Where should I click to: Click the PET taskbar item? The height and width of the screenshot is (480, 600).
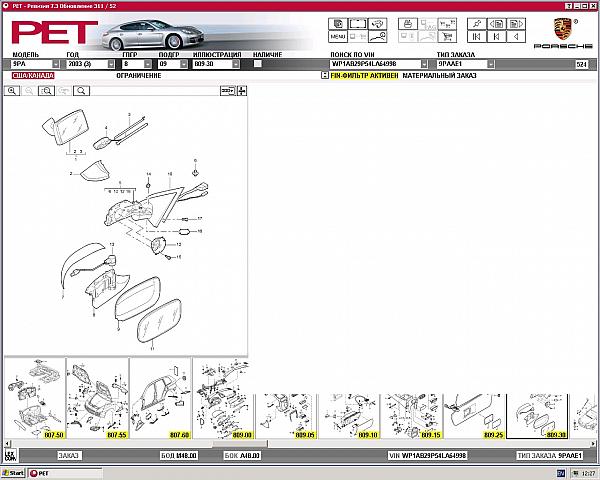tap(65, 473)
